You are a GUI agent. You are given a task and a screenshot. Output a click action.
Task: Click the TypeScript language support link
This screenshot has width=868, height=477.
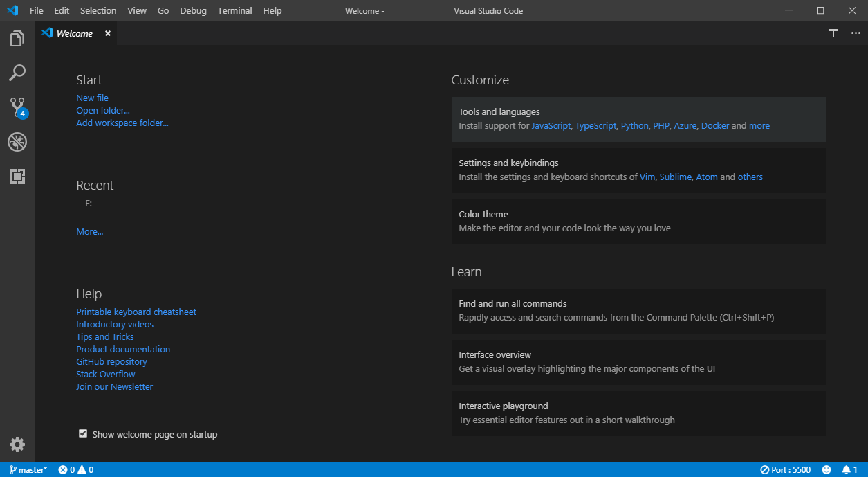(595, 126)
